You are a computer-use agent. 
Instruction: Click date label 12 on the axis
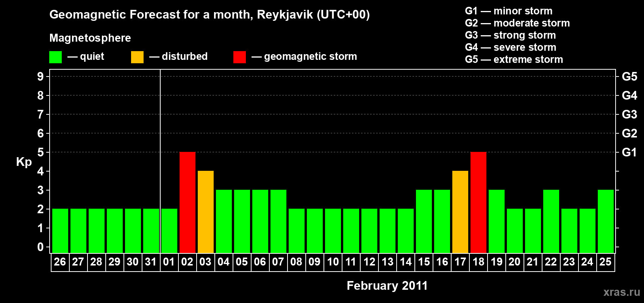click(369, 262)
